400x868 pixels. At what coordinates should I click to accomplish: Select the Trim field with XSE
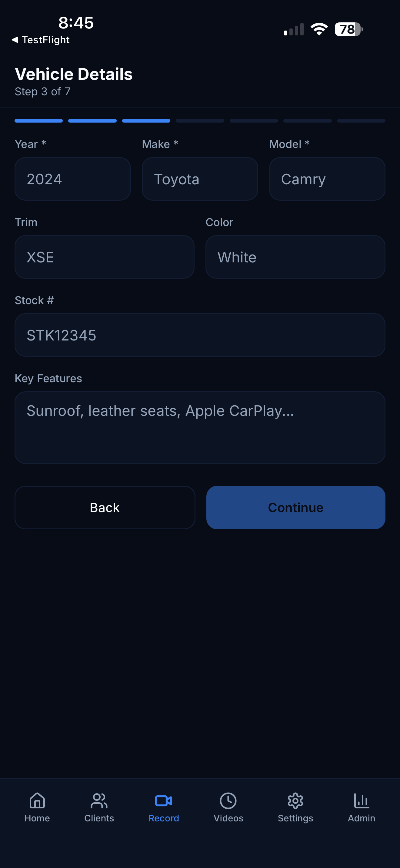(105, 257)
